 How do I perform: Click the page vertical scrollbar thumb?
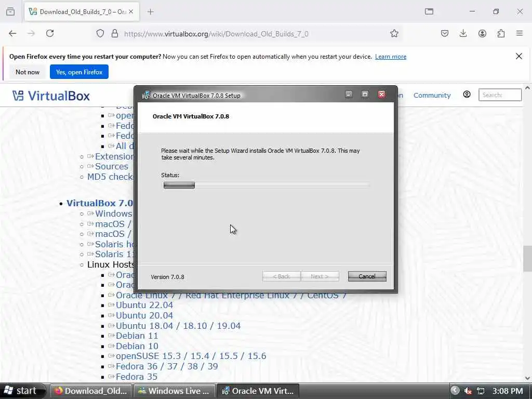[x=527, y=258]
